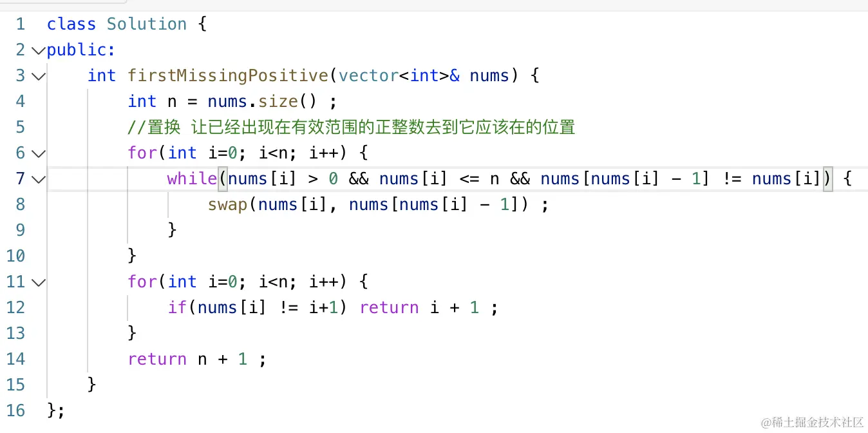The height and width of the screenshot is (433, 868).
Task: Click line number 8 in gutter
Action: (x=20, y=205)
